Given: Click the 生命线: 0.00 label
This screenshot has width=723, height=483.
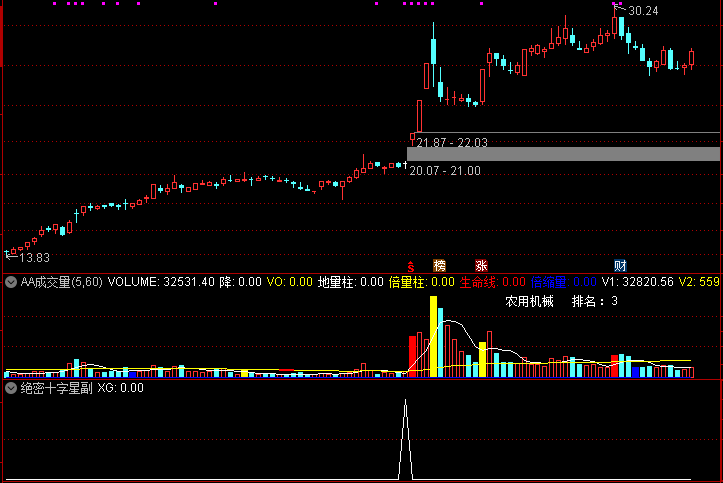Looking at the screenshot, I should click(x=492, y=282).
